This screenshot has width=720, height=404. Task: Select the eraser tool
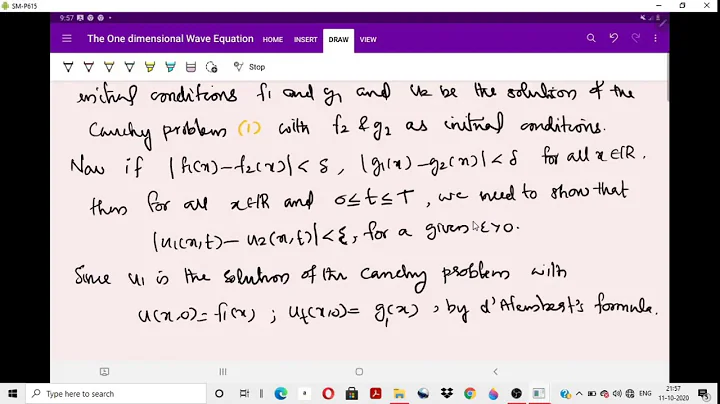(191, 67)
